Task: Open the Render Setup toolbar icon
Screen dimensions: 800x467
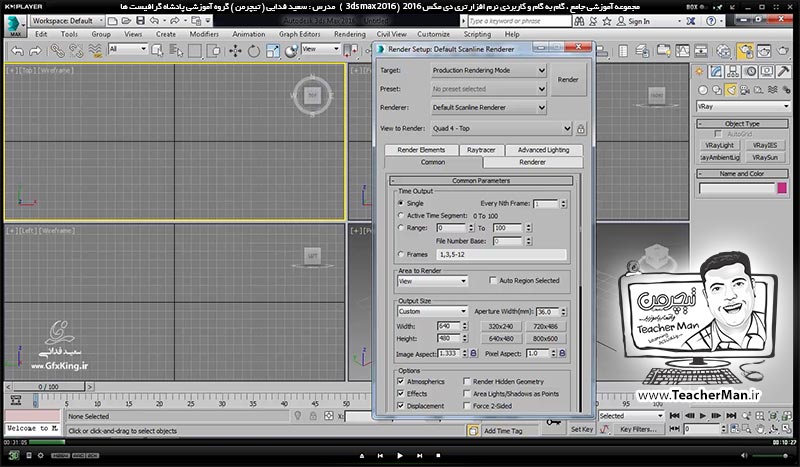Action: pos(745,51)
